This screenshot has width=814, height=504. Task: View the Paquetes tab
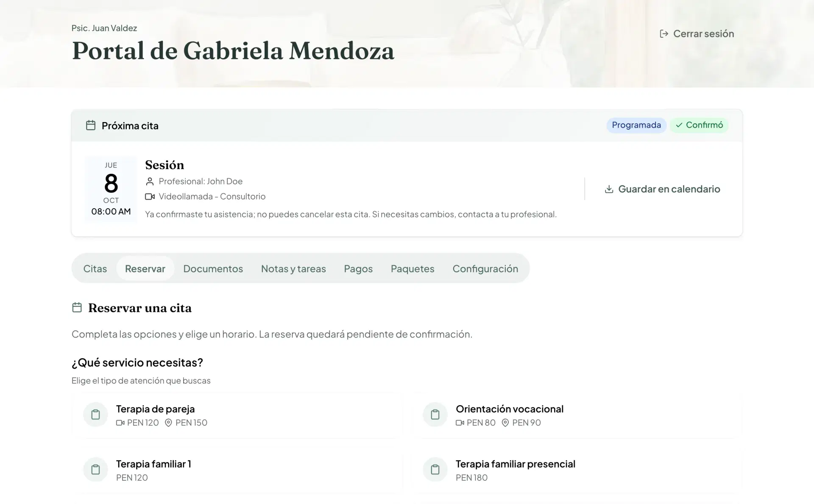(413, 268)
